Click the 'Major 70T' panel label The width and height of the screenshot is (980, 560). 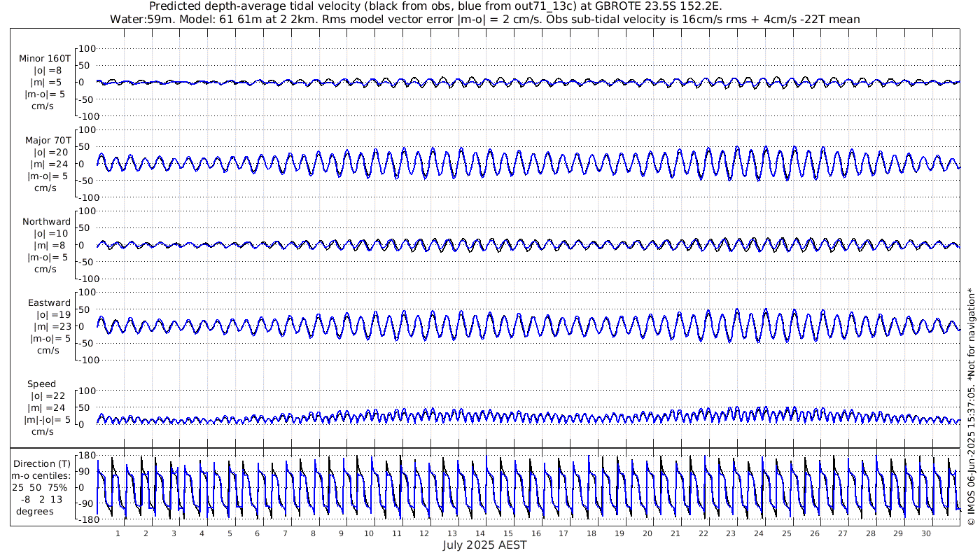(48, 141)
